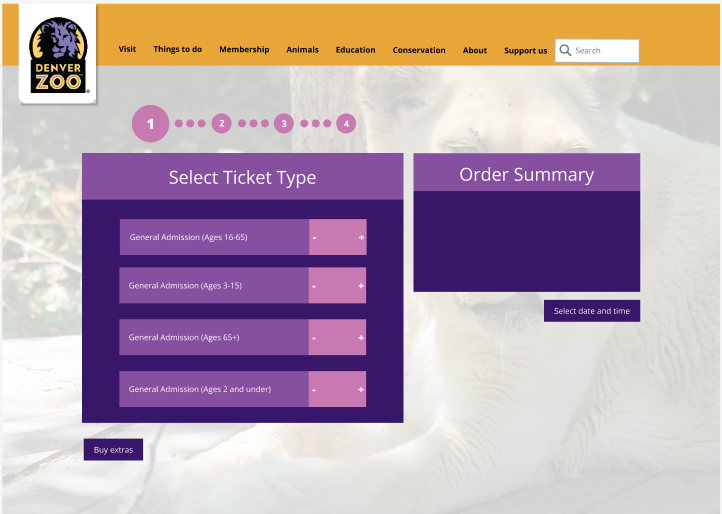Viewport: 722px width, 514px height.
Task: Jump to step 3 circle indicator
Action: [x=284, y=123]
